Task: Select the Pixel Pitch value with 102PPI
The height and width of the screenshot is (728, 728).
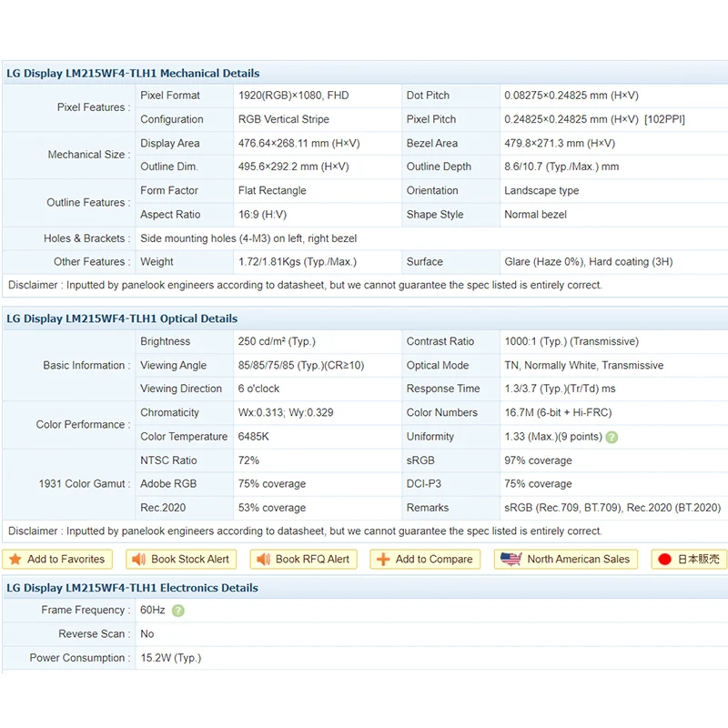Action: (595, 119)
